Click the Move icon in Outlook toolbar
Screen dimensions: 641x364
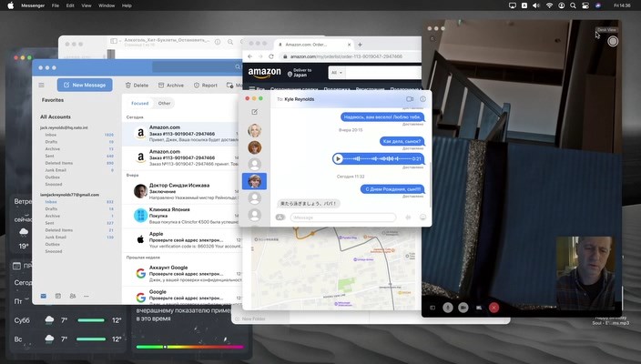coord(229,85)
